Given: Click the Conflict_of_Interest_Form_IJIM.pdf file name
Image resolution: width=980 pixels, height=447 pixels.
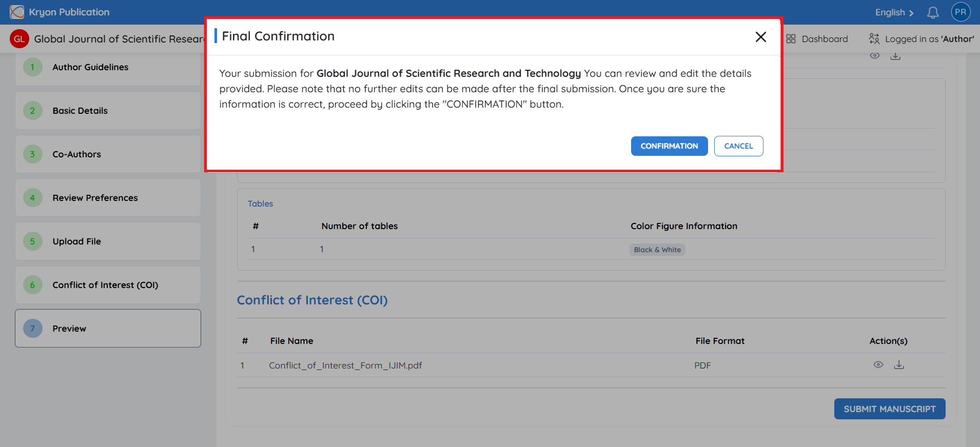Looking at the screenshot, I should [345, 365].
